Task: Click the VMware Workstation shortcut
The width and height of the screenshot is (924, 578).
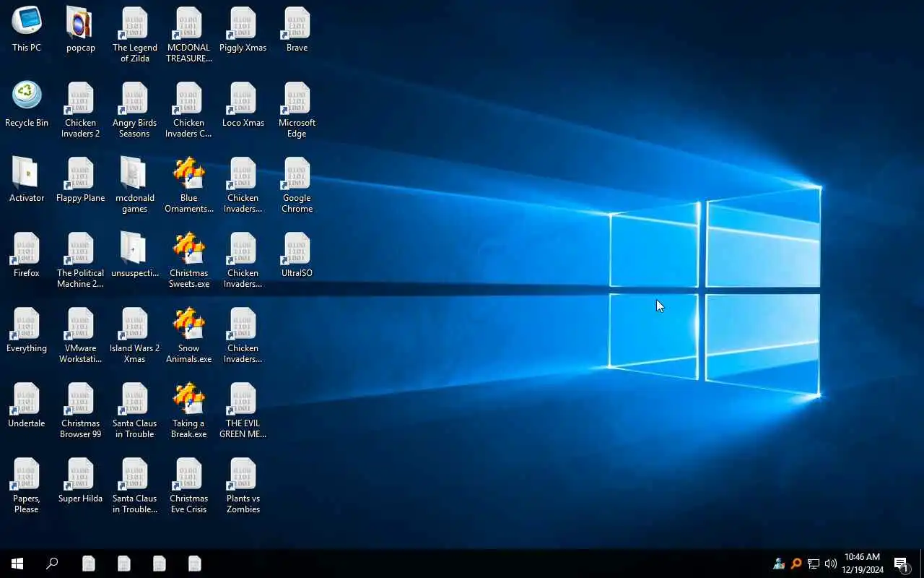Action: coord(81,335)
